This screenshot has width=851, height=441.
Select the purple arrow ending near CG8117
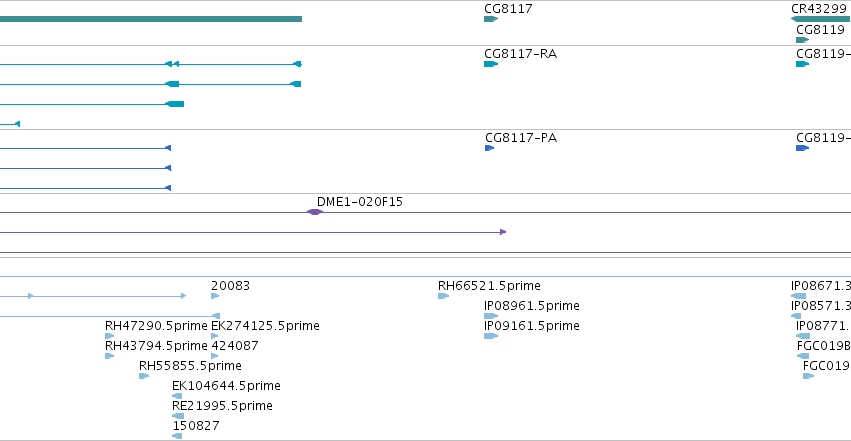(x=253, y=232)
